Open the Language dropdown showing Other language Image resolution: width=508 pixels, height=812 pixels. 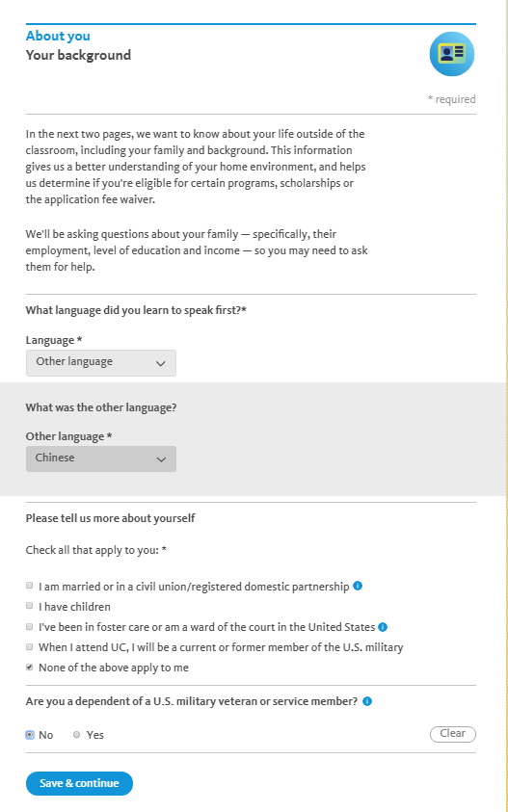tap(101, 362)
